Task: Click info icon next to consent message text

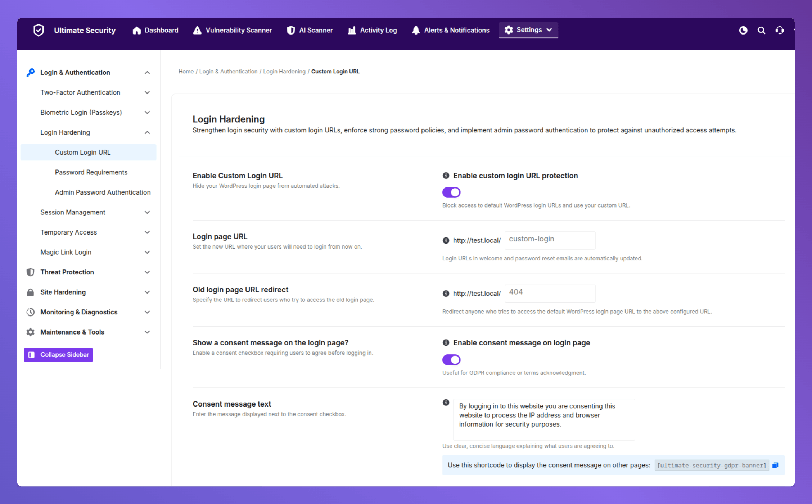Action: click(x=446, y=402)
